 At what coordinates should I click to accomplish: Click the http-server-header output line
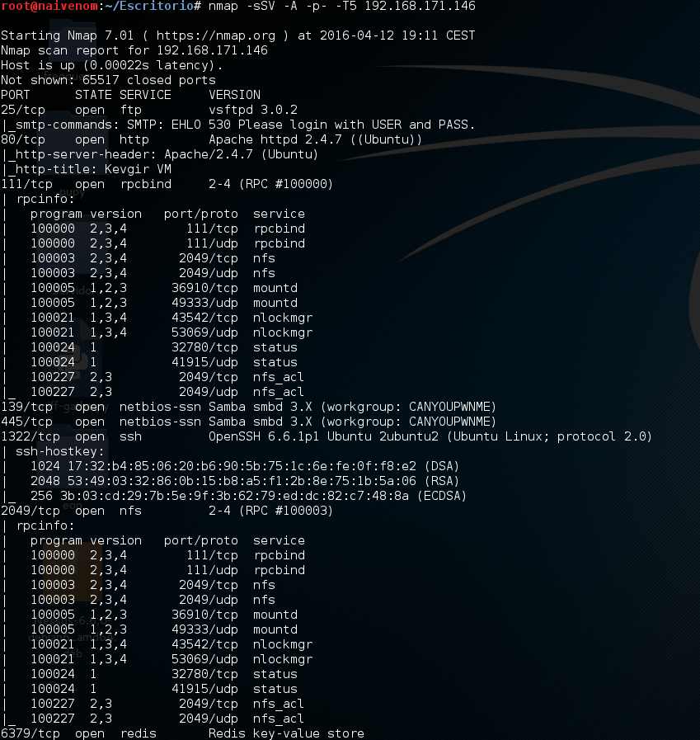pyautogui.click(x=160, y=154)
